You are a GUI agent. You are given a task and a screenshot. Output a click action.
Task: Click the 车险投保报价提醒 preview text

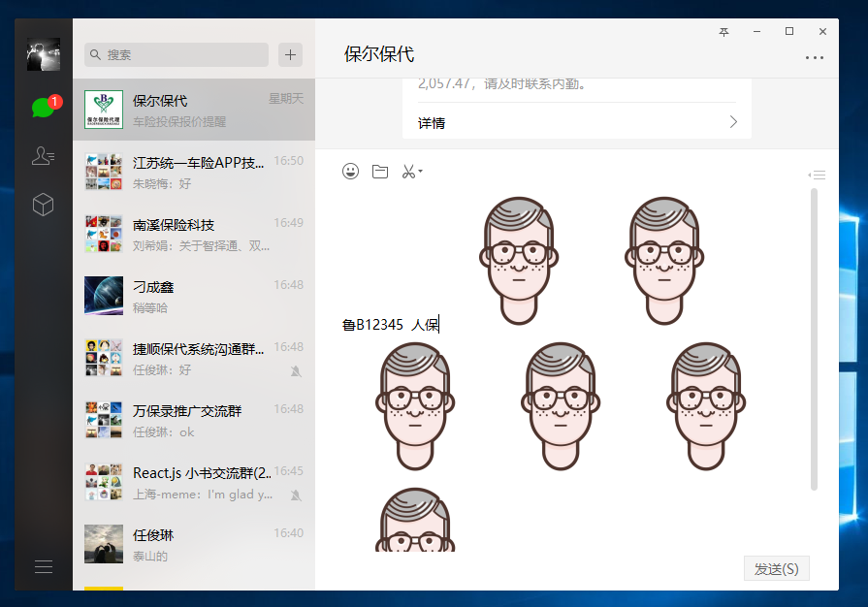pos(179,122)
